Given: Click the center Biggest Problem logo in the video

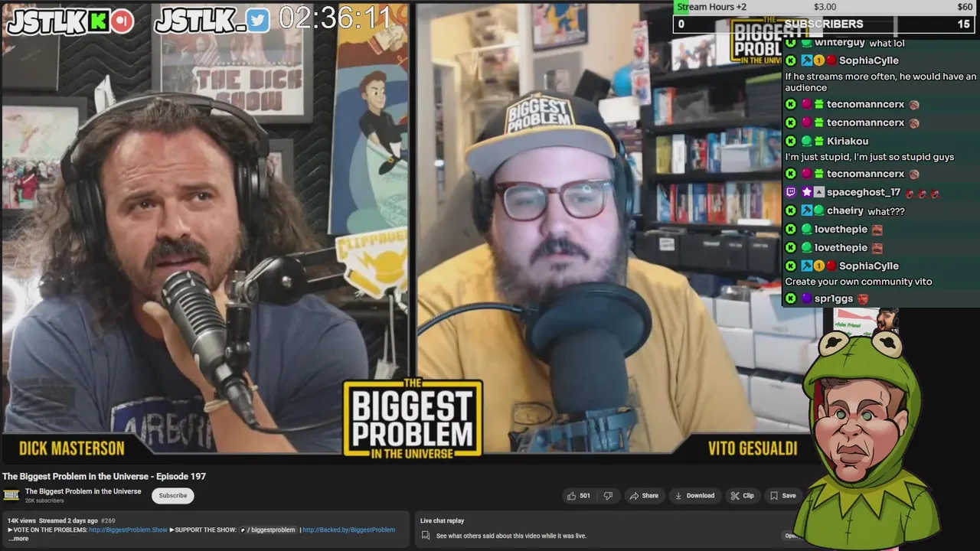Looking at the screenshot, I should coord(413,417).
